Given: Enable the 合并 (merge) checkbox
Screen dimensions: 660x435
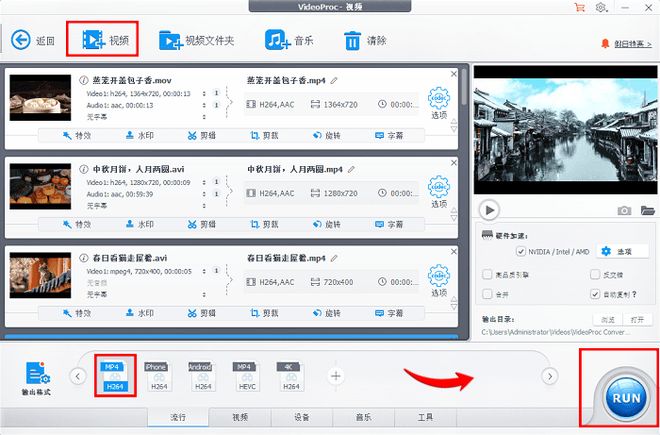Looking at the screenshot, I should 488,295.
